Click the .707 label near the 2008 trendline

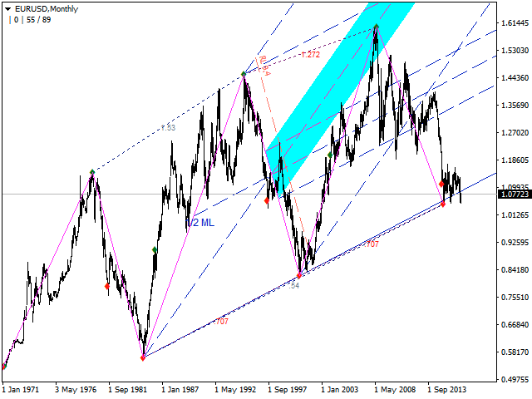tap(372, 244)
